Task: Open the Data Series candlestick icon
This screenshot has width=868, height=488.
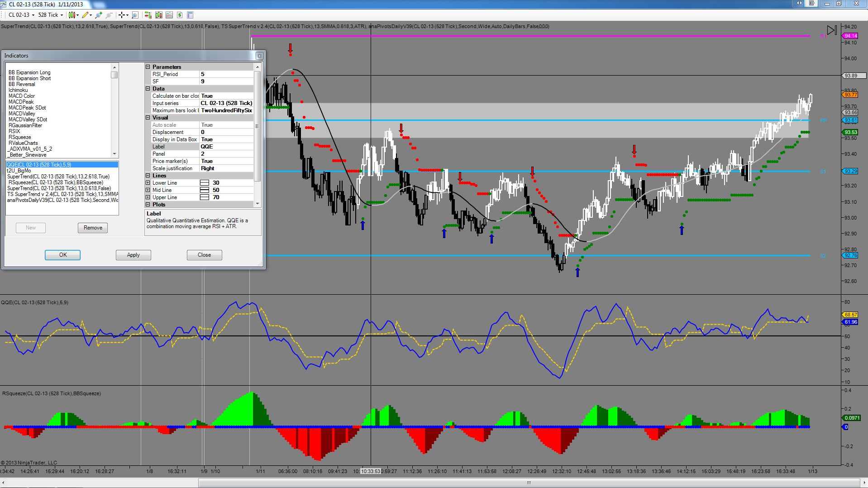Action: (158, 15)
